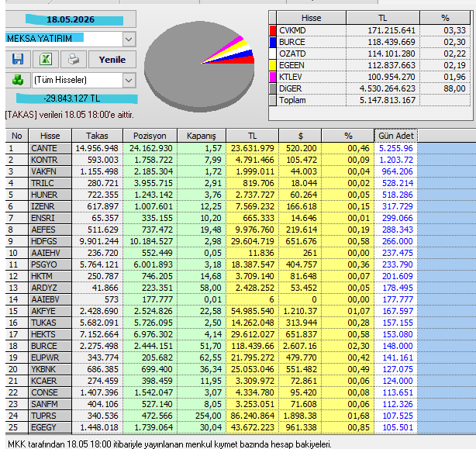Select the TUPRS stock cell
476x449 pixels.
click(50, 416)
